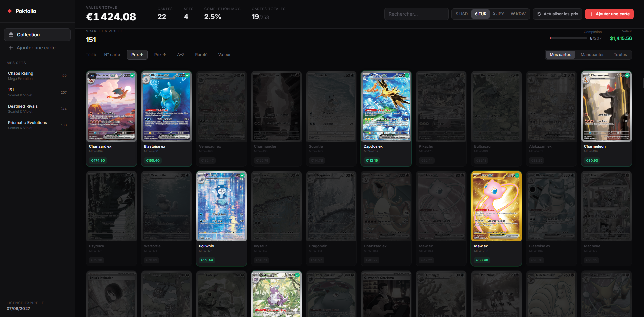
Task: Switch currency to JPY
Action: 499,14
